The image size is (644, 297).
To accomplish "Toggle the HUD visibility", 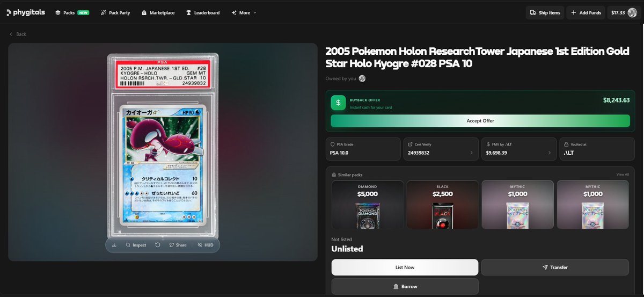I will pos(206,245).
